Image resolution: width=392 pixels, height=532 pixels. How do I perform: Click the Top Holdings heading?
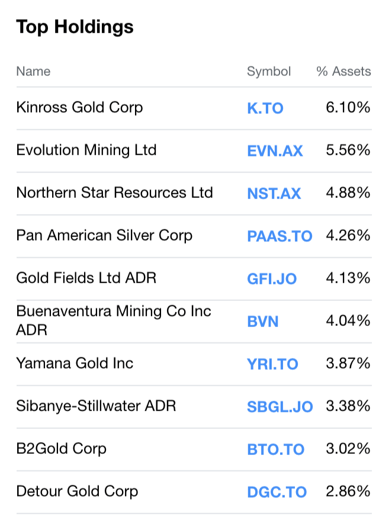point(75,27)
